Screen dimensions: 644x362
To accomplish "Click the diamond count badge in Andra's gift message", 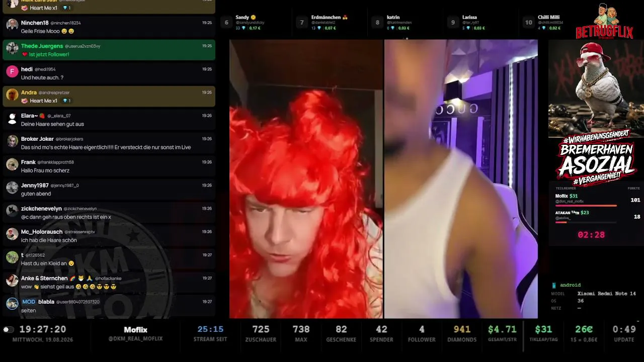I will coord(67,101).
